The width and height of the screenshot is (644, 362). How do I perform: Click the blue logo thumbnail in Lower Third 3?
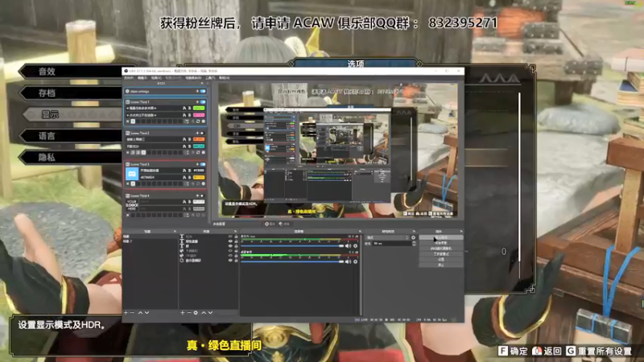click(x=132, y=174)
